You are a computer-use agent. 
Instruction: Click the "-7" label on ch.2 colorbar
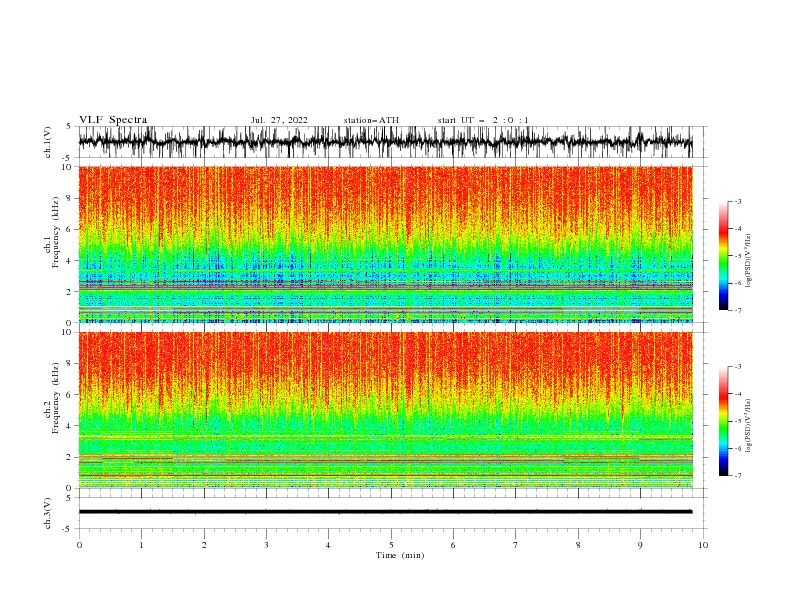click(738, 476)
